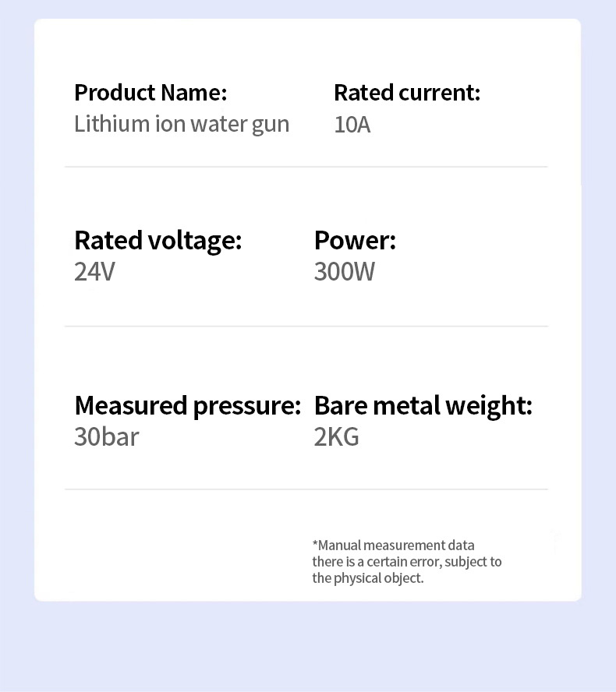Select the '10A' current value

click(x=352, y=125)
